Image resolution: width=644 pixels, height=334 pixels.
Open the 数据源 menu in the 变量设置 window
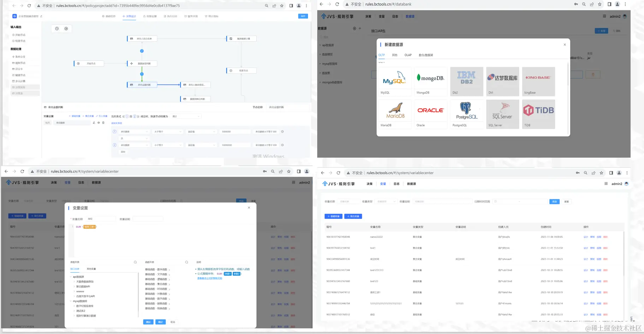(96, 183)
